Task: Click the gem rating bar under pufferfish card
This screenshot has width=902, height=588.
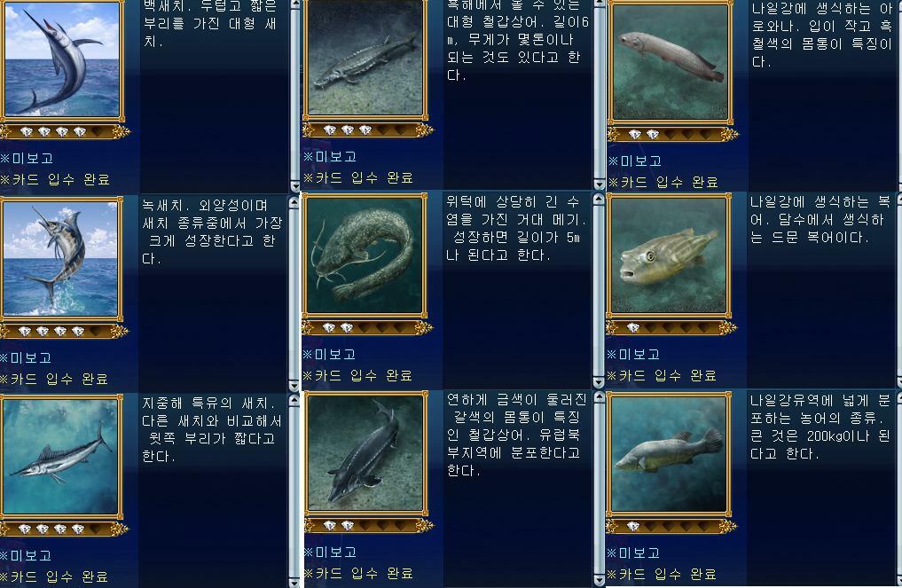Action: coord(669,328)
